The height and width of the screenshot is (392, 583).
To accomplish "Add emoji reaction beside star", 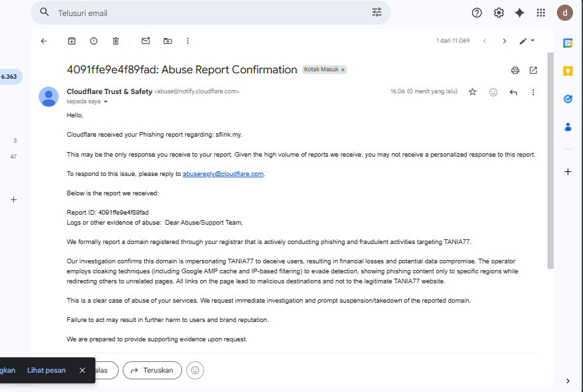I will 493,92.
